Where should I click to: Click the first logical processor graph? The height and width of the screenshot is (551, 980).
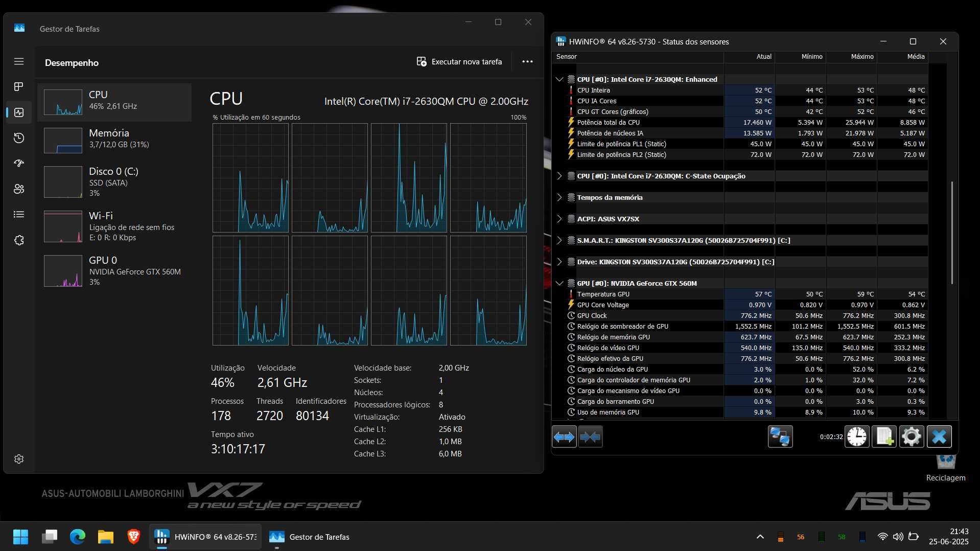(x=250, y=178)
